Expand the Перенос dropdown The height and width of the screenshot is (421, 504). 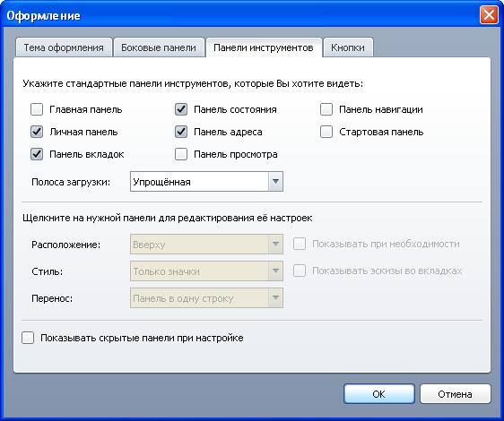coord(206,298)
